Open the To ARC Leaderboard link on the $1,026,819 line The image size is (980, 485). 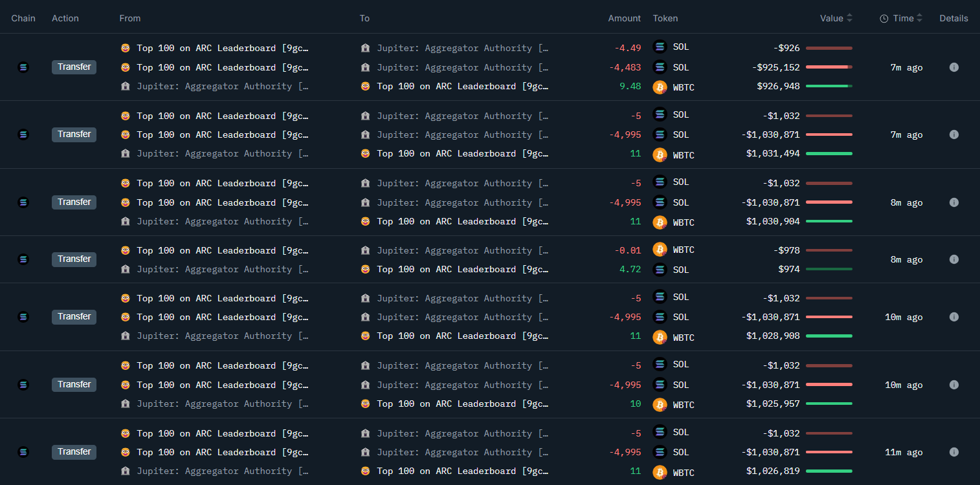[463, 471]
